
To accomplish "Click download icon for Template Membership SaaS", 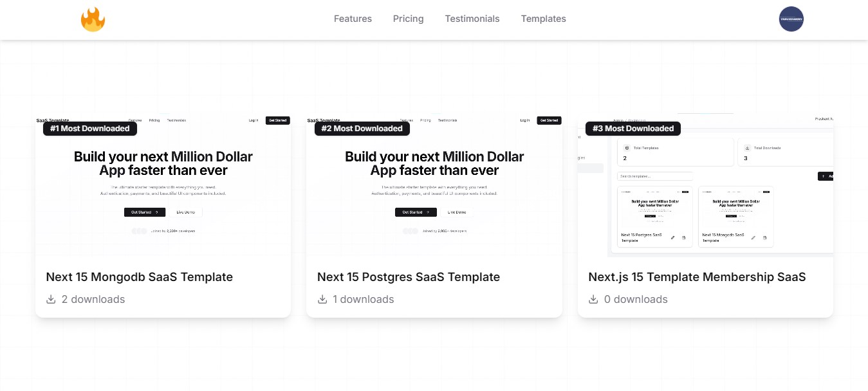I will [594, 299].
